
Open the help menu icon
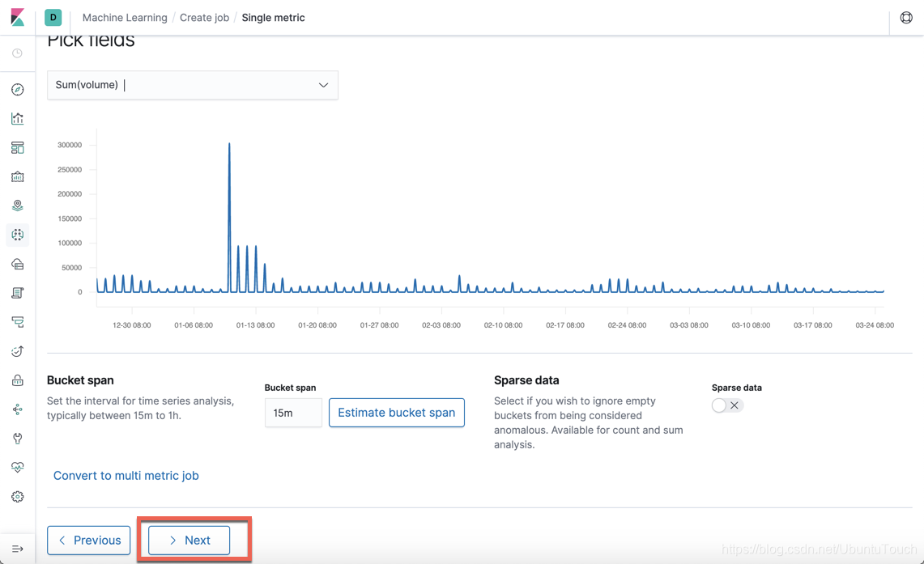coord(906,18)
